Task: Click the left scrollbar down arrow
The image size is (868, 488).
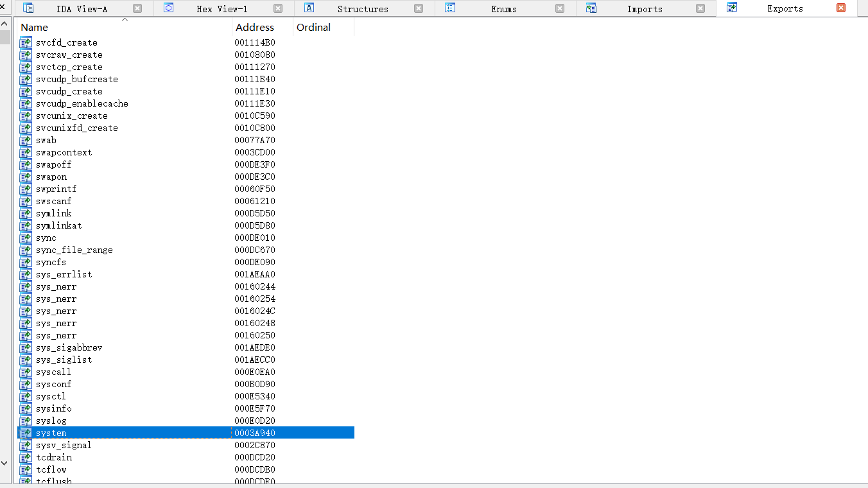Action: (x=4, y=462)
